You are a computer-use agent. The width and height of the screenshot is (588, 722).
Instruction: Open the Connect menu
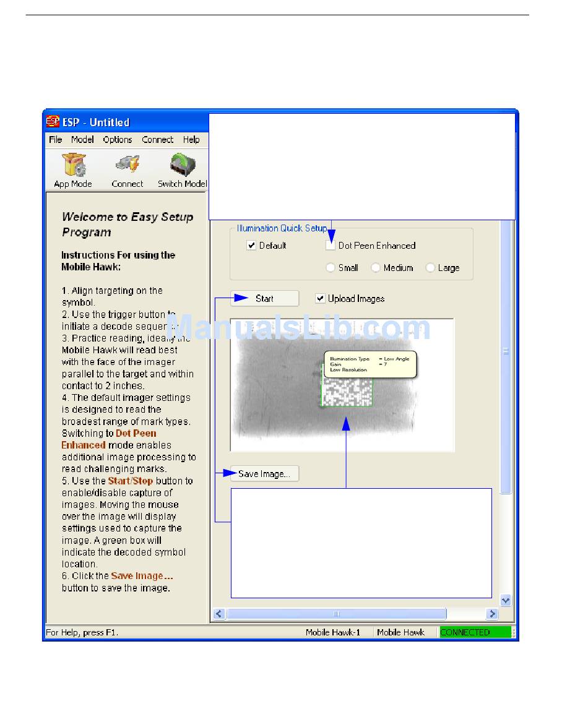[158, 140]
